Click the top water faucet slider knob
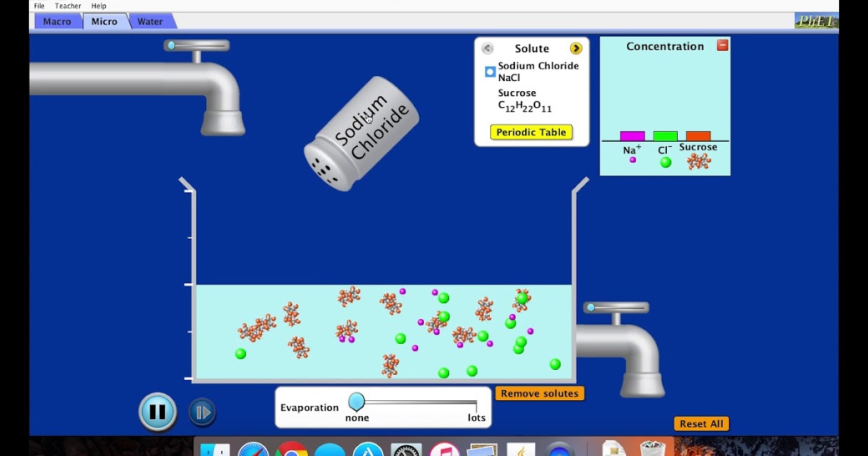868x456 pixels. [171, 46]
